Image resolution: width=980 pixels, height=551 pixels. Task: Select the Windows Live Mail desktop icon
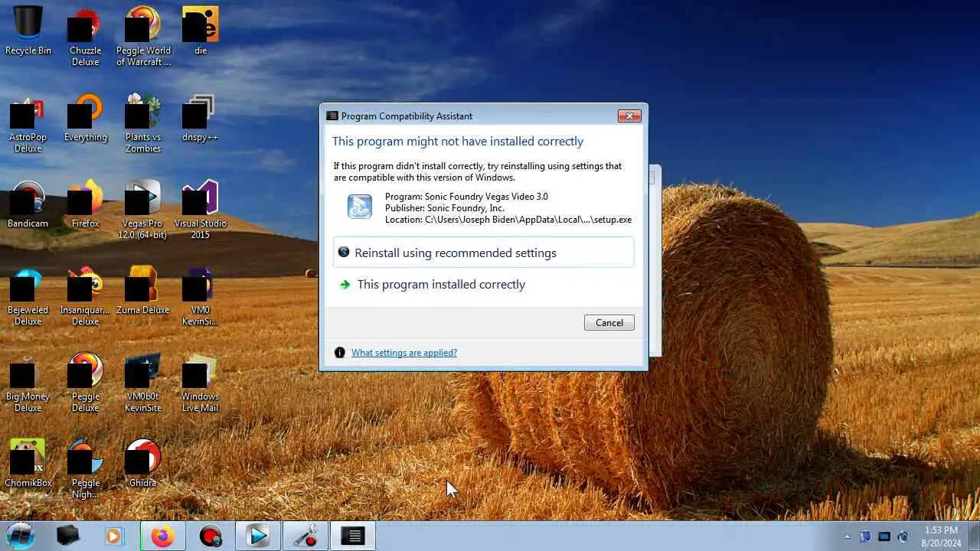(x=201, y=383)
